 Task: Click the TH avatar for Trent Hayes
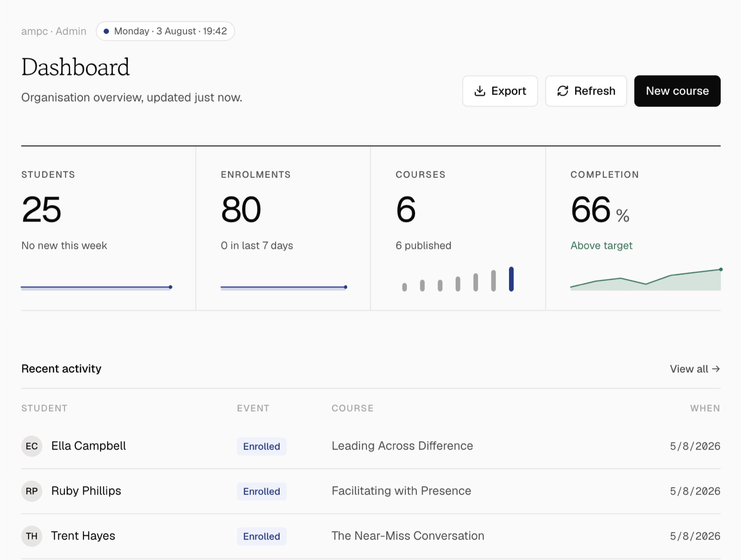(31, 536)
